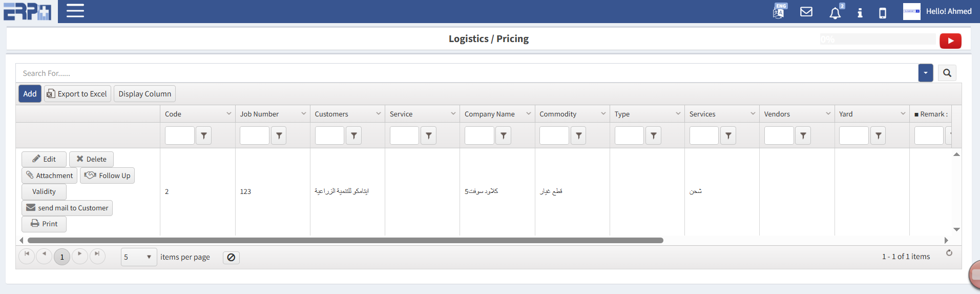The height and width of the screenshot is (294, 980).
Task: Refresh the grid with reload icon
Action: pos(949,253)
